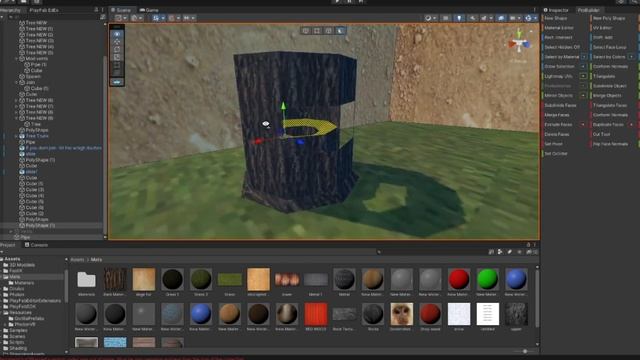Toggle scene audio icon in scene toolbar
The image size is (640, 360).
click(473, 18)
